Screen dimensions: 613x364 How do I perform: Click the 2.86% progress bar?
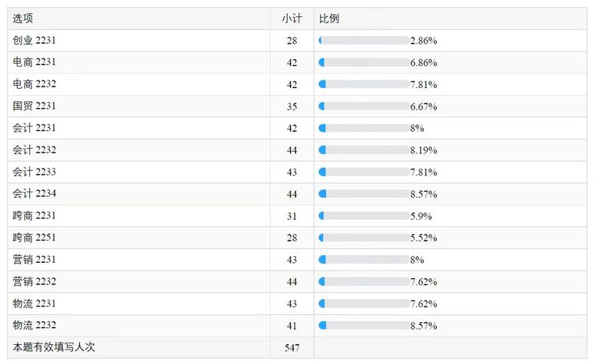(x=364, y=40)
